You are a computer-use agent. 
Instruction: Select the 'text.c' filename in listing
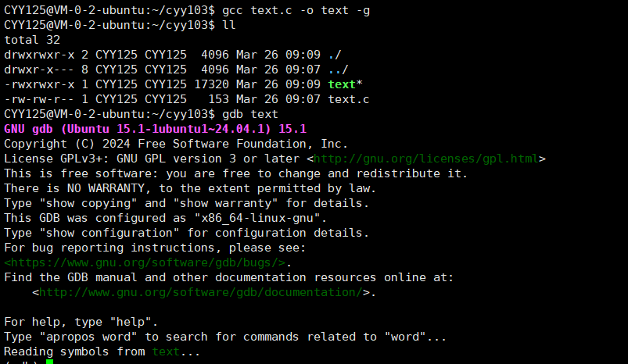[349, 99]
